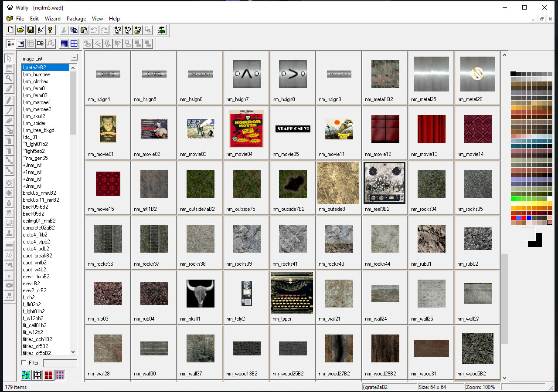
Task: Open the Wizard menu
Action: click(52, 19)
